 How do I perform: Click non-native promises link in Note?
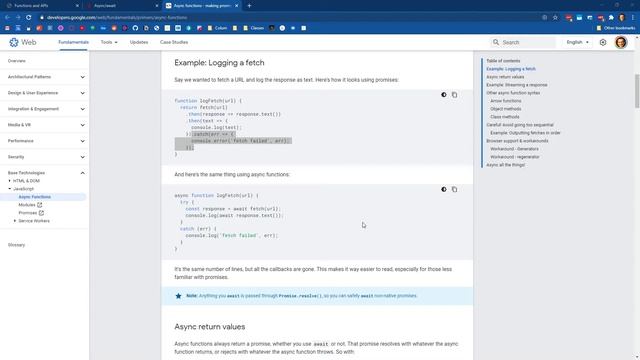(396, 296)
